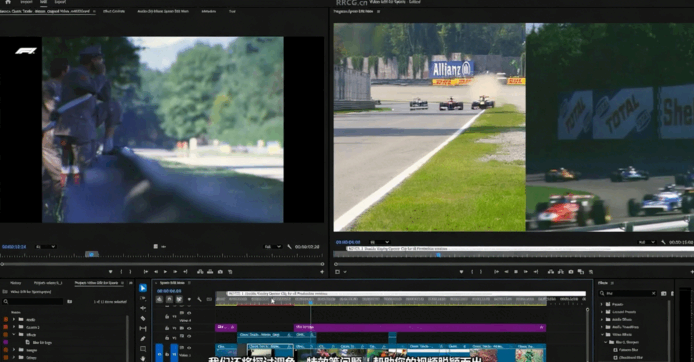
Task: Play in the Source monitor
Action: pos(165,272)
